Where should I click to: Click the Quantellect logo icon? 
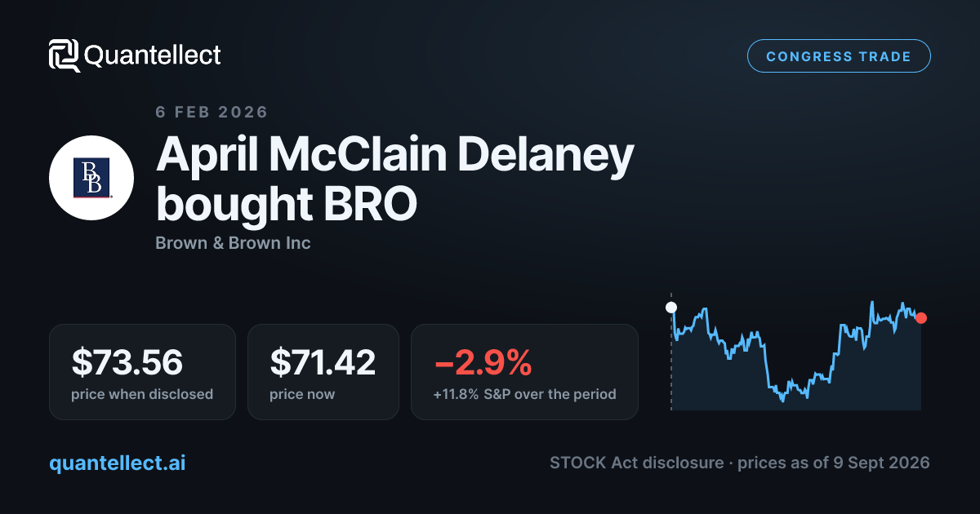click(x=64, y=55)
